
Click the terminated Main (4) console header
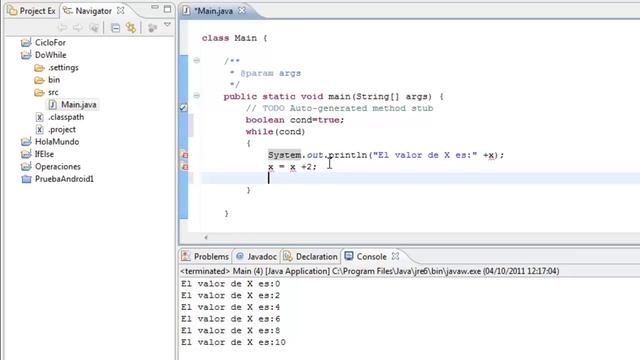coord(369,271)
